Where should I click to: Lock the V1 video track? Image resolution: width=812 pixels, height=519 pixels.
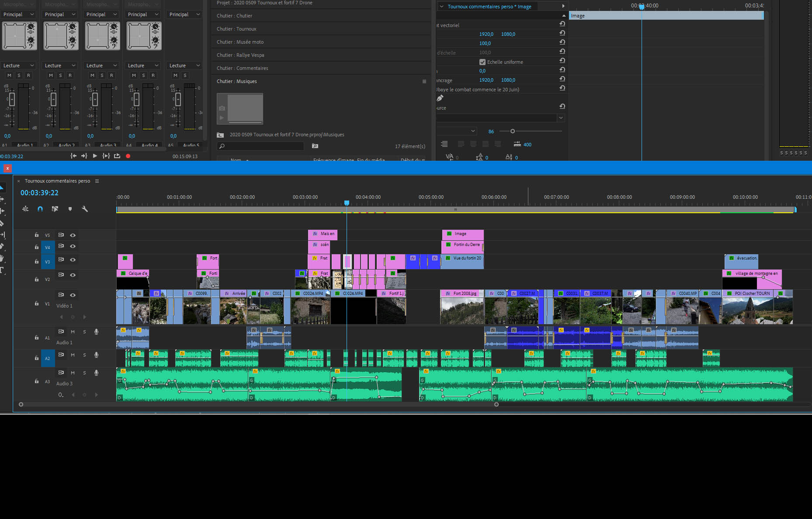[x=37, y=303]
